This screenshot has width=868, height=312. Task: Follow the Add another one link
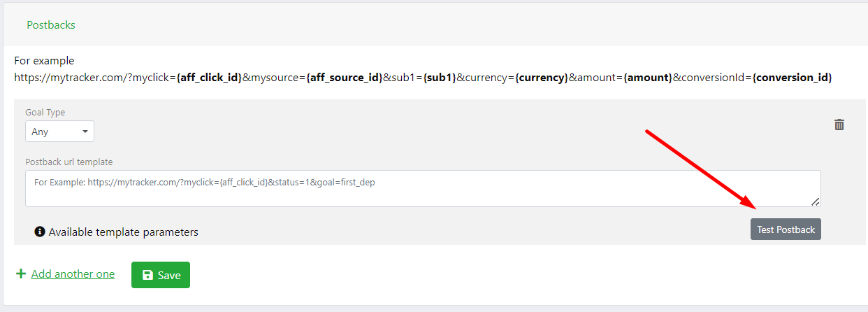click(73, 274)
